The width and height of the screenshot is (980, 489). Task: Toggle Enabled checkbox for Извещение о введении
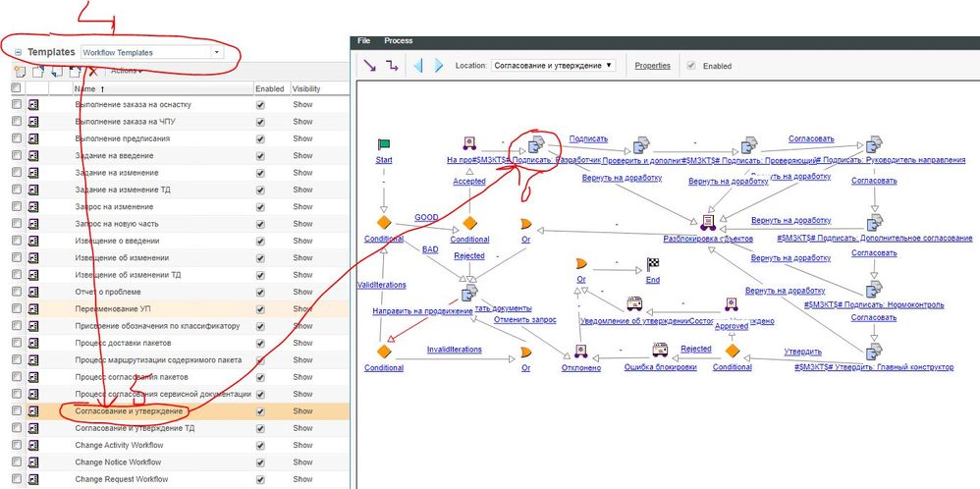pos(260,241)
